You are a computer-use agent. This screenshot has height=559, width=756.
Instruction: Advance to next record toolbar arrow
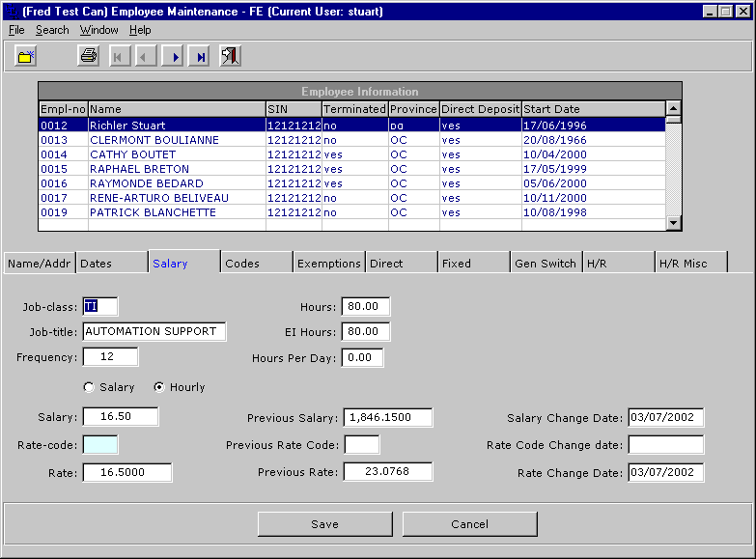point(174,56)
